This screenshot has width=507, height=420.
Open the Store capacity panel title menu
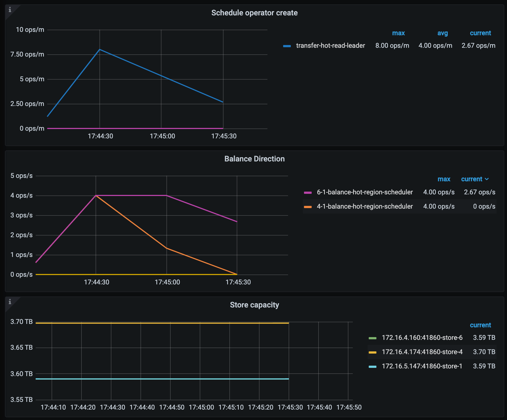(x=254, y=305)
